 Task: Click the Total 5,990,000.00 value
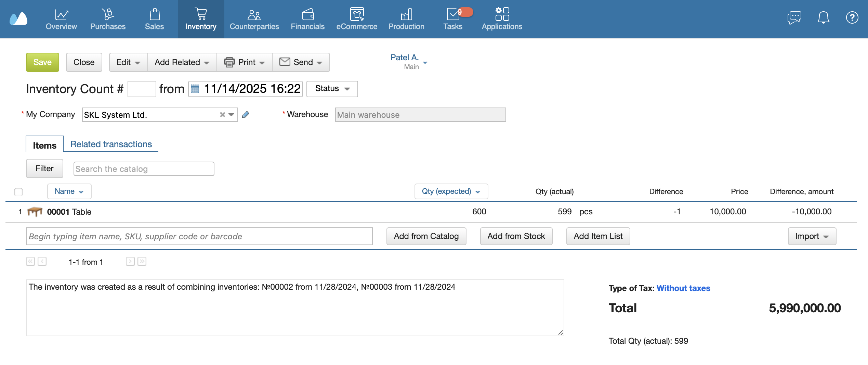805,308
